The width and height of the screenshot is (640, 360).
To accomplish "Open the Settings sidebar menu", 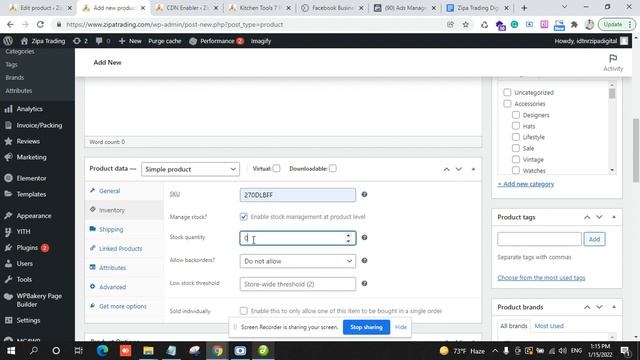I will point(28,320).
